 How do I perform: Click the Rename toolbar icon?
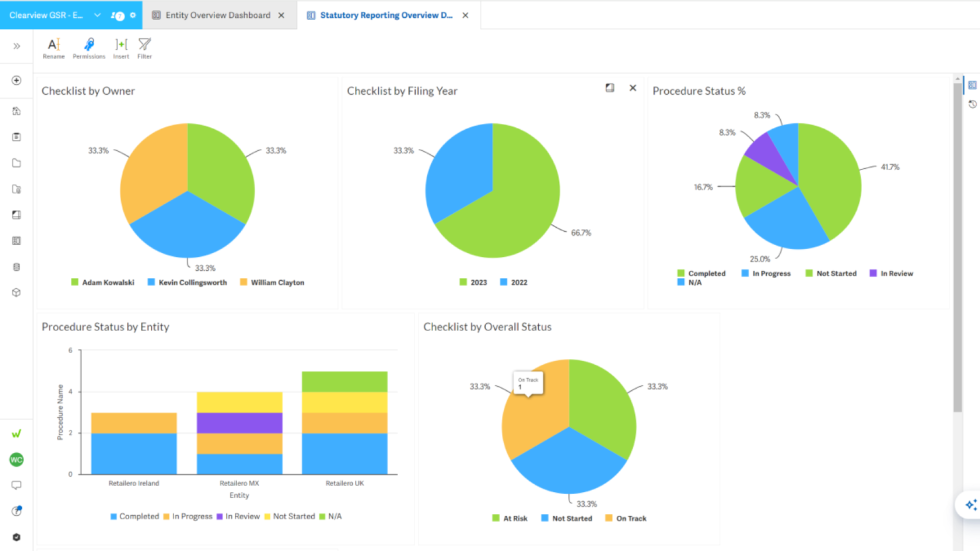[54, 48]
